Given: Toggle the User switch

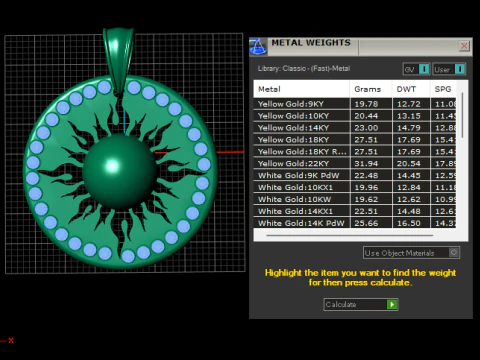Looking at the screenshot, I should point(449,69).
